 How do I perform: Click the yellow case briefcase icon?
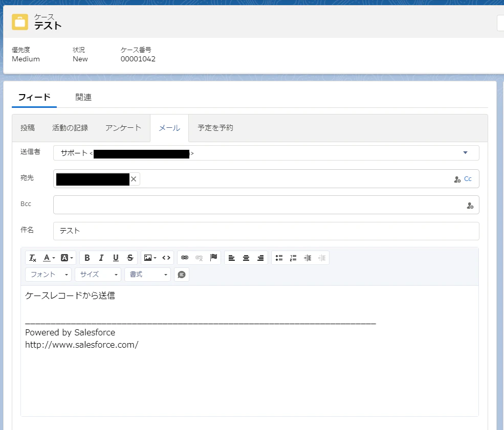[x=20, y=22]
